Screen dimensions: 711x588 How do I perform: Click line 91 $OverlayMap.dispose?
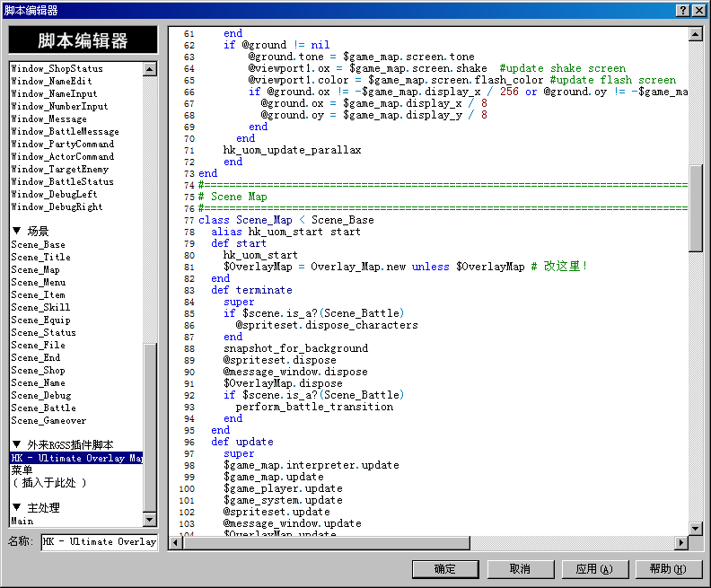point(283,383)
